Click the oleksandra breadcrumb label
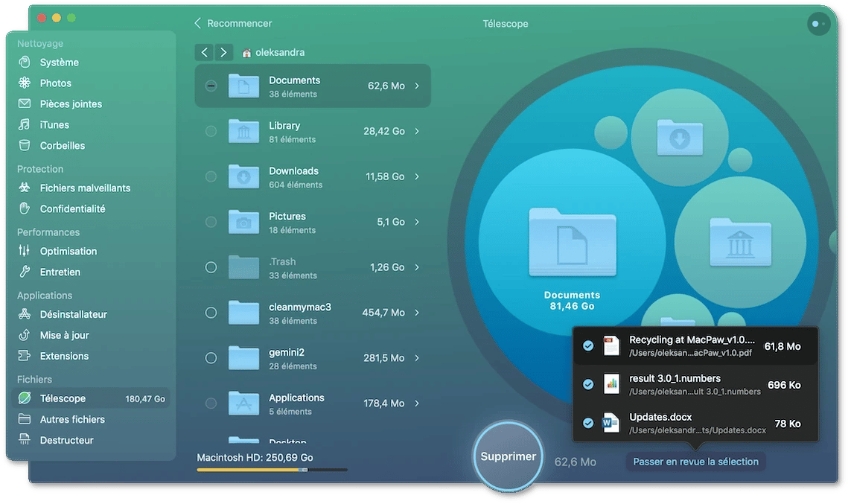 tap(280, 52)
